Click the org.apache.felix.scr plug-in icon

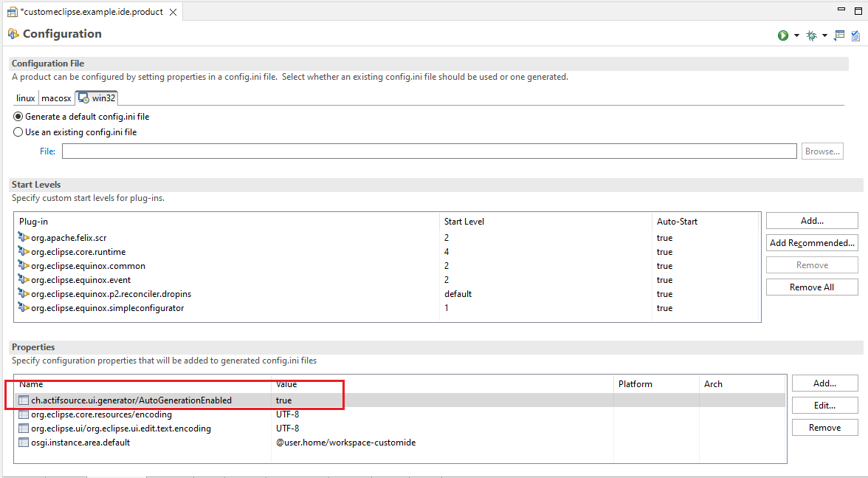coord(24,238)
